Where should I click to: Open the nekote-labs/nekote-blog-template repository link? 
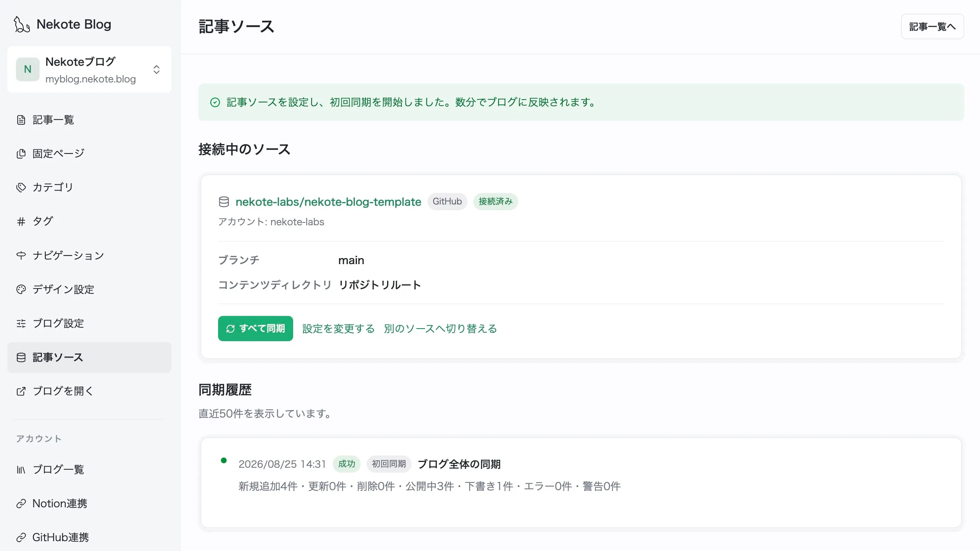328,202
